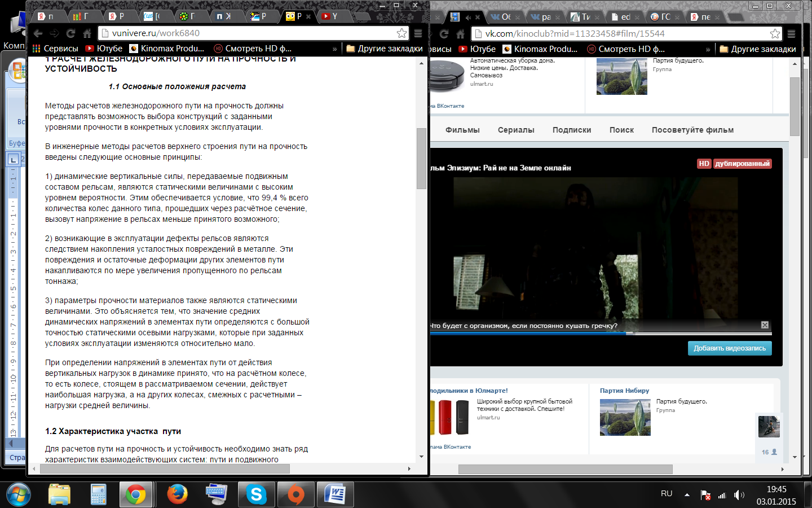Click the Добавить видеозапись button
This screenshot has width=812, height=508.
(x=729, y=348)
